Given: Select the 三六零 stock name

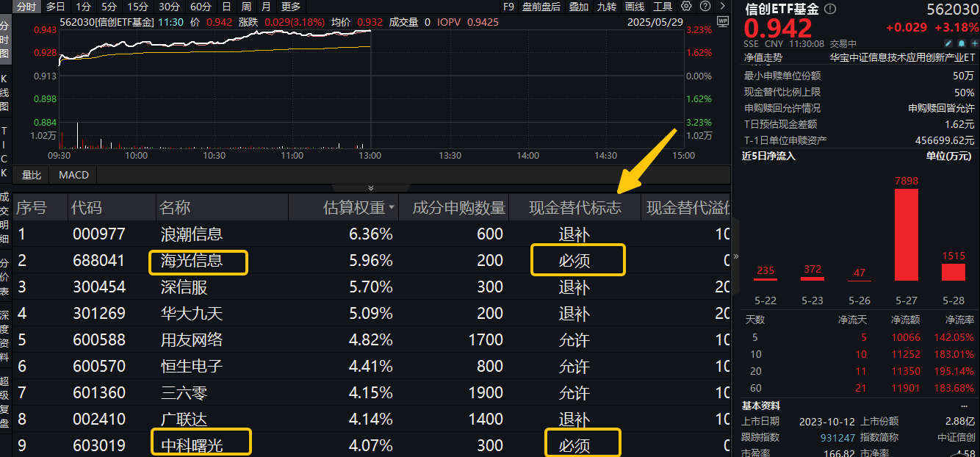Looking at the screenshot, I should pos(184,393).
